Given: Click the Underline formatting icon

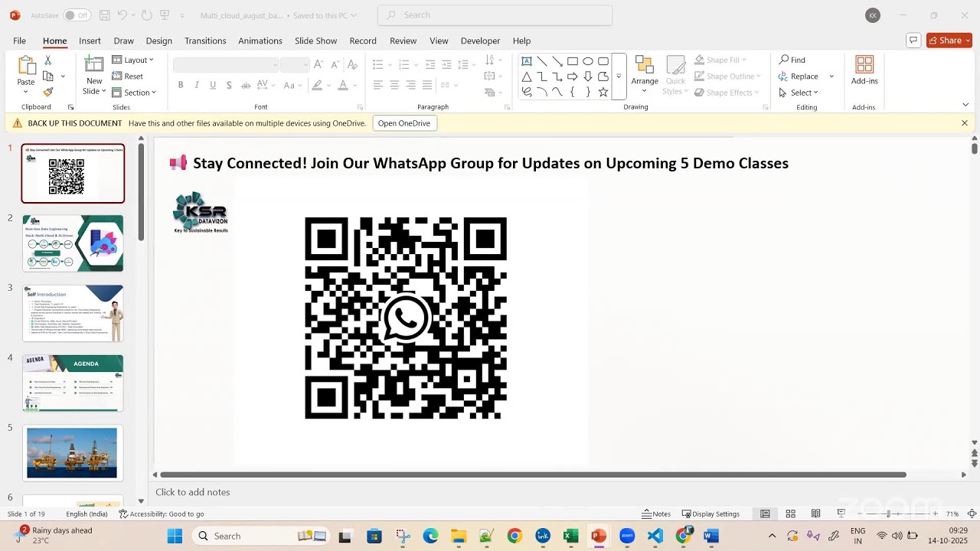Looking at the screenshot, I should click(x=213, y=85).
